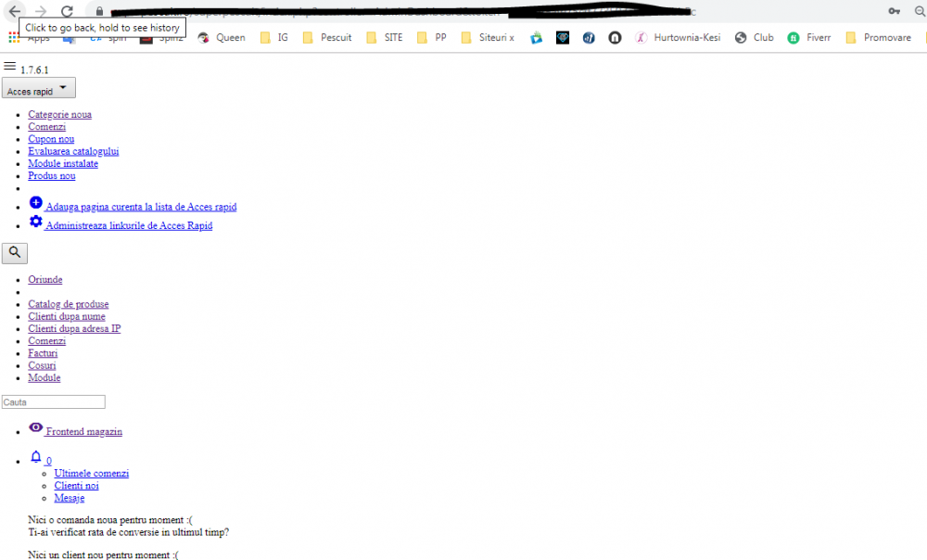Click the back navigation arrow

click(x=13, y=11)
